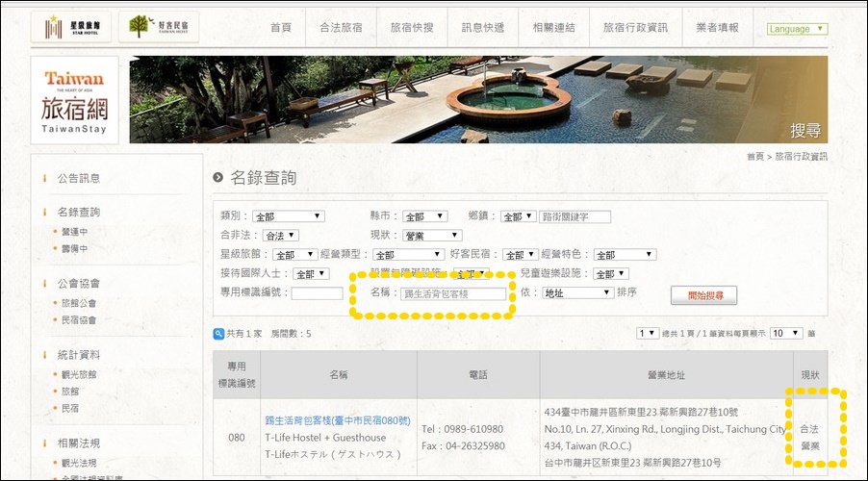The width and height of the screenshot is (868, 481).
Task: Open 旅館 under 統計資料
Action: click(70, 392)
